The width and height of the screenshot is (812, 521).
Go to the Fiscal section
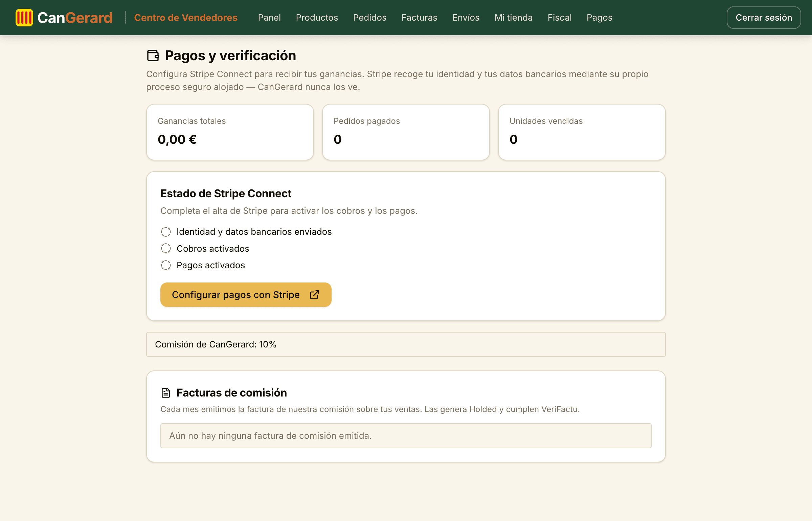[x=560, y=18]
